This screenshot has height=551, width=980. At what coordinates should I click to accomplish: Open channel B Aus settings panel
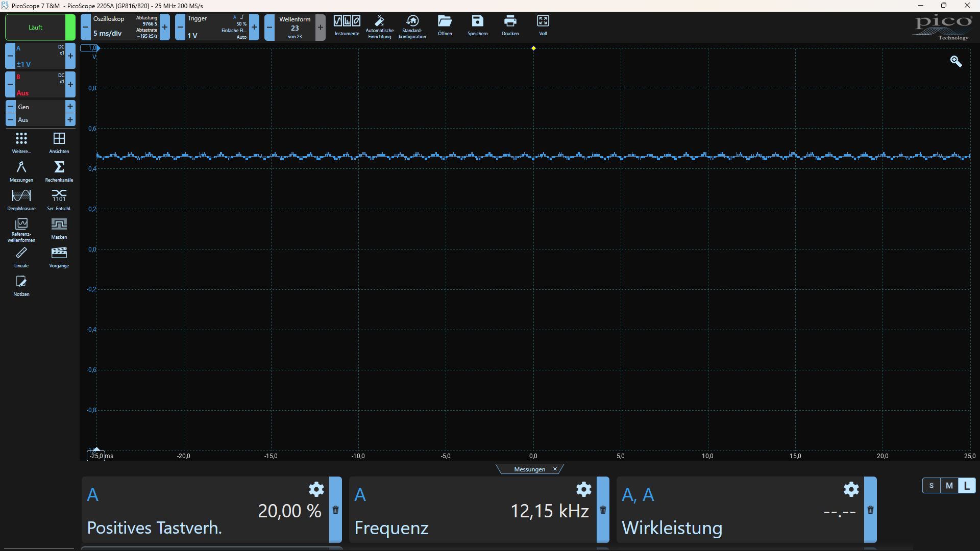(x=40, y=85)
